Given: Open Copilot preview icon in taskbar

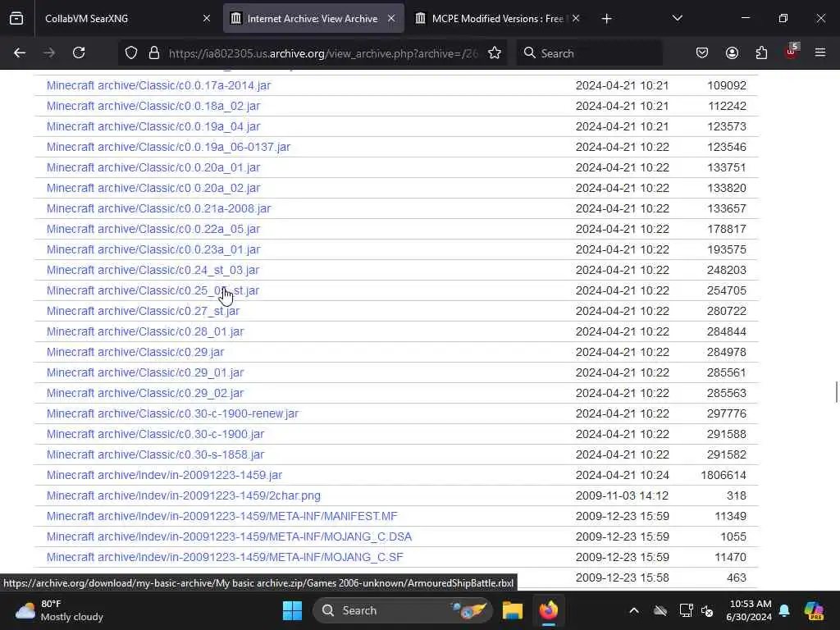Looking at the screenshot, I should click(x=814, y=610).
